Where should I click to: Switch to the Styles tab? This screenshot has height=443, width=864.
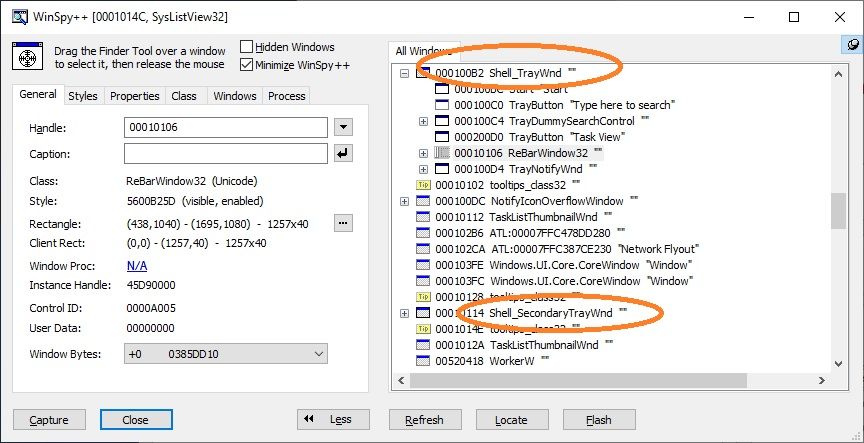point(83,96)
